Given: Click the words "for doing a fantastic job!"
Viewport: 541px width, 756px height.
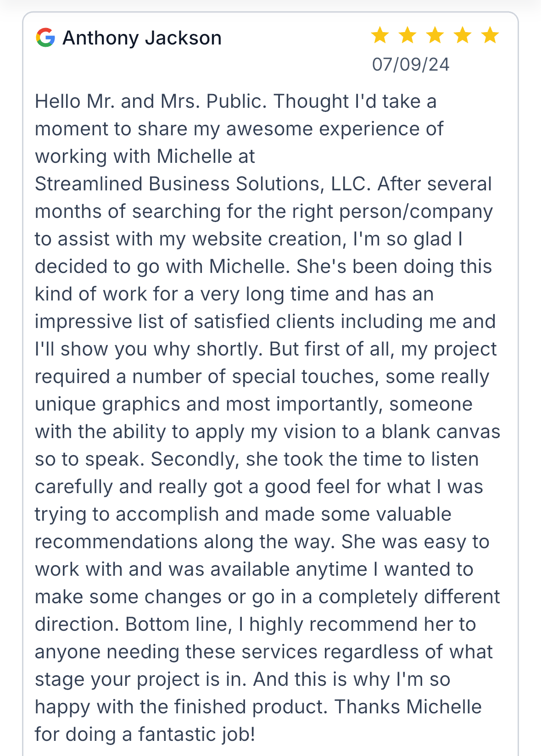Looking at the screenshot, I should [x=145, y=734].
